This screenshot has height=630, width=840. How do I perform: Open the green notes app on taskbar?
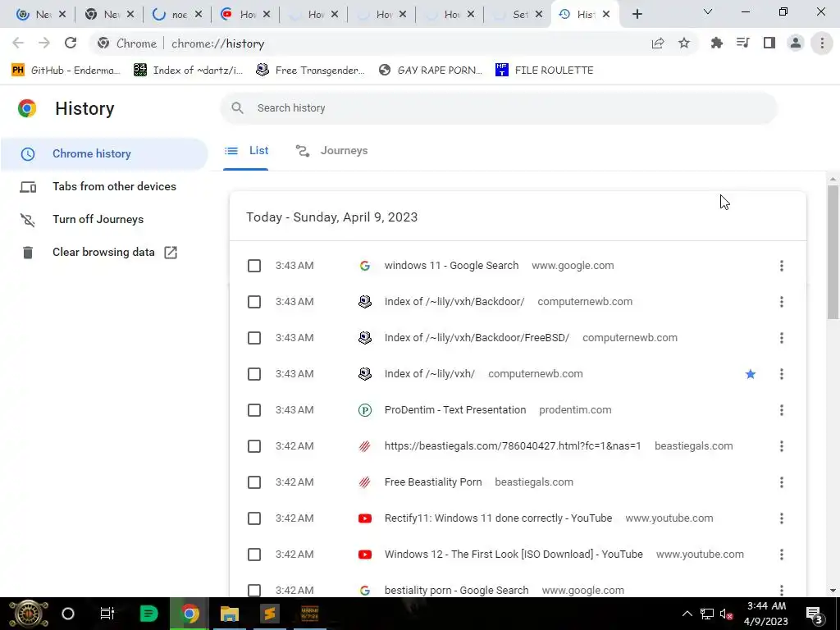click(x=148, y=614)
